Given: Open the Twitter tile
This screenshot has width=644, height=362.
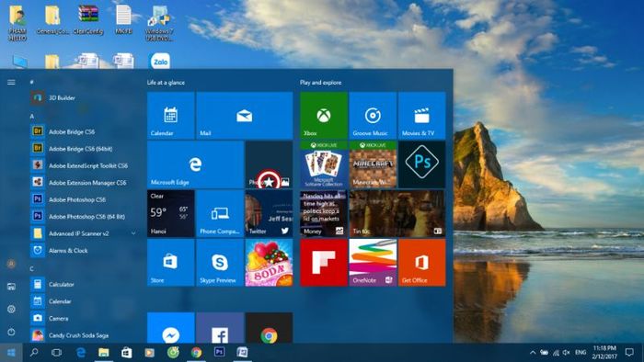Looking at the screenshot, I should (269, 213).
